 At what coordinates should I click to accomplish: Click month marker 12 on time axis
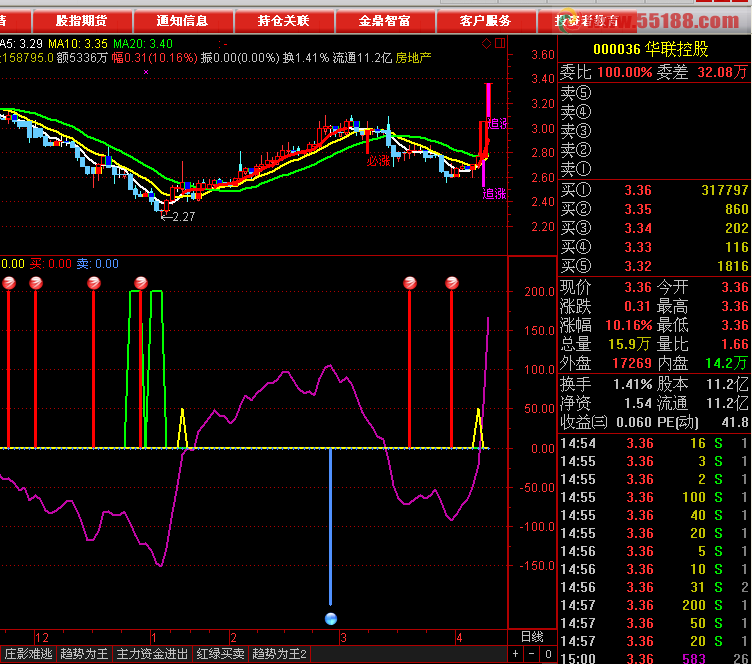coord(42,638)
